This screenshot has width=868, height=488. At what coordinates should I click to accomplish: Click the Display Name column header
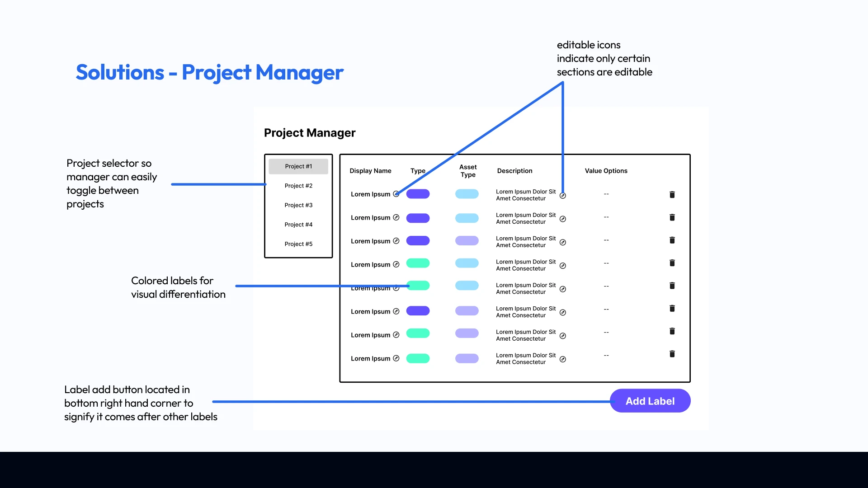click(370, 171)
